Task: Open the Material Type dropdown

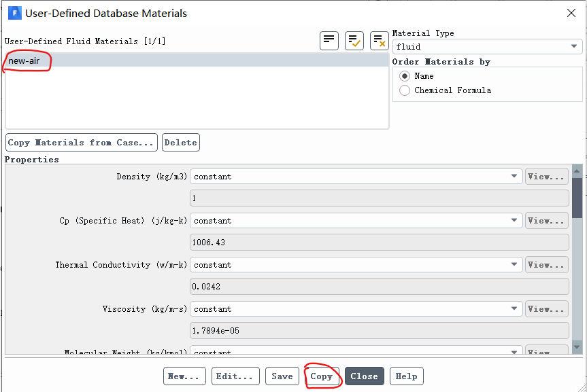Action: click(x=488, y=46)
